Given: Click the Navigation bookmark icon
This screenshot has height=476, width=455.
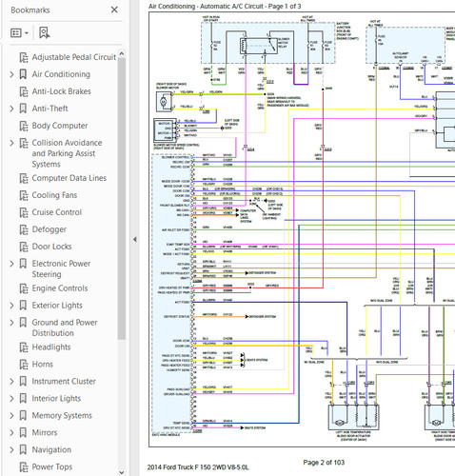Looking at the screenshot, I should pyautogui.click(x=23, y=450).
